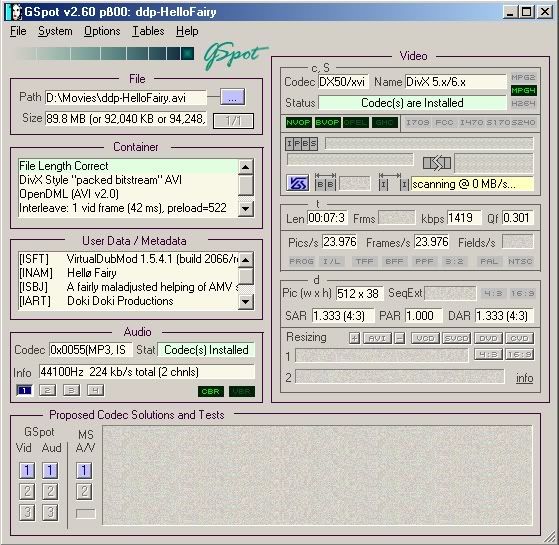Click down arrow in Container list
This screenshot has height=545, width=559.
246,208
